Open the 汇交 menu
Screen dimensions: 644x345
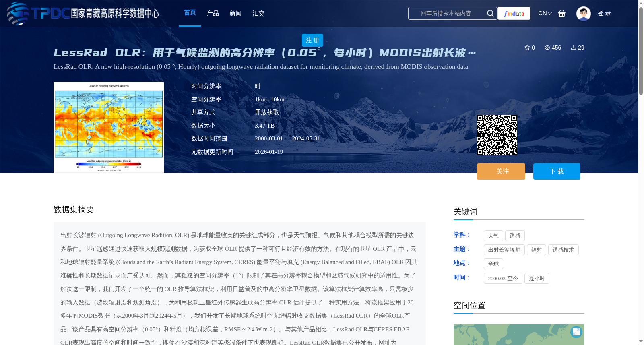point(258,13)
